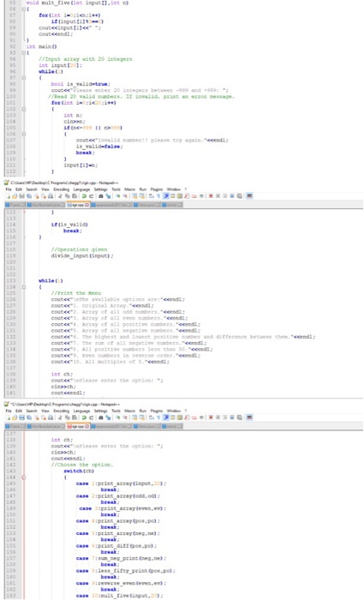Switch to the NonAbundant.java tab in the bottom window

(x=46, y=426)
